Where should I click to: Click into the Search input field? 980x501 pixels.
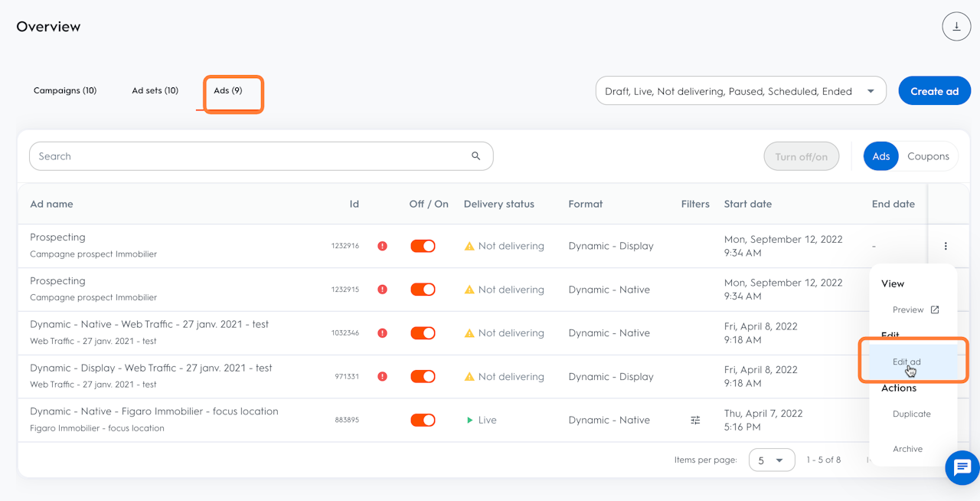(x=245, y=156)
